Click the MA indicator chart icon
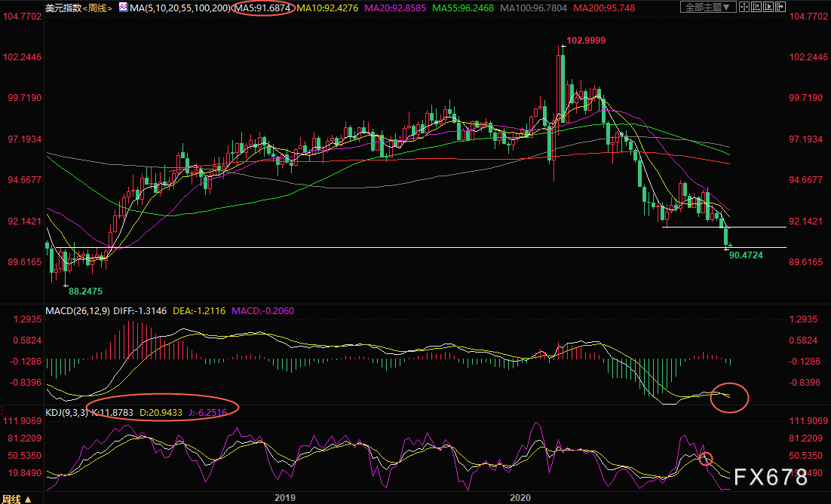 pos(124,8)
